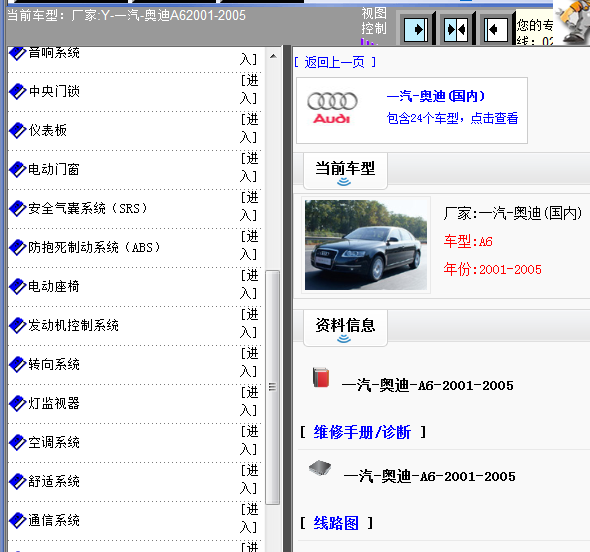
Task: Click the book icon beside 安全气囊系统（SRS）
Action: 17,208
